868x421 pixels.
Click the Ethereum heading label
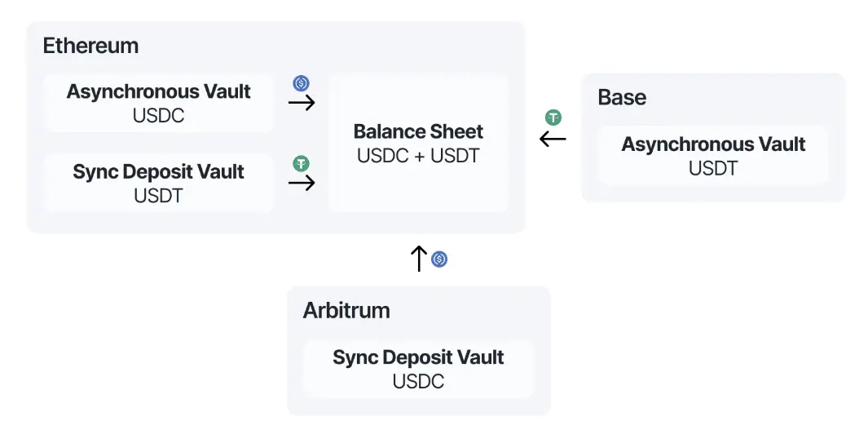pyautogui.click(x=90, y=46)
